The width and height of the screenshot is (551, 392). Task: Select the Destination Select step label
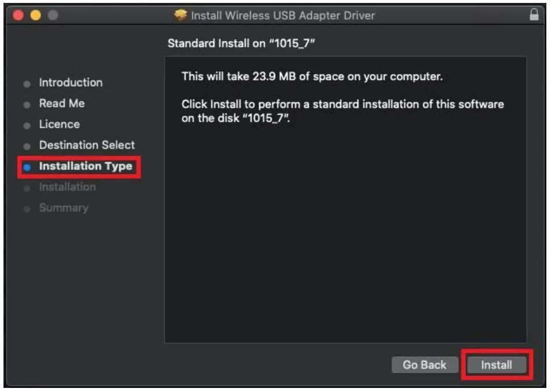[x=87, y=145]
